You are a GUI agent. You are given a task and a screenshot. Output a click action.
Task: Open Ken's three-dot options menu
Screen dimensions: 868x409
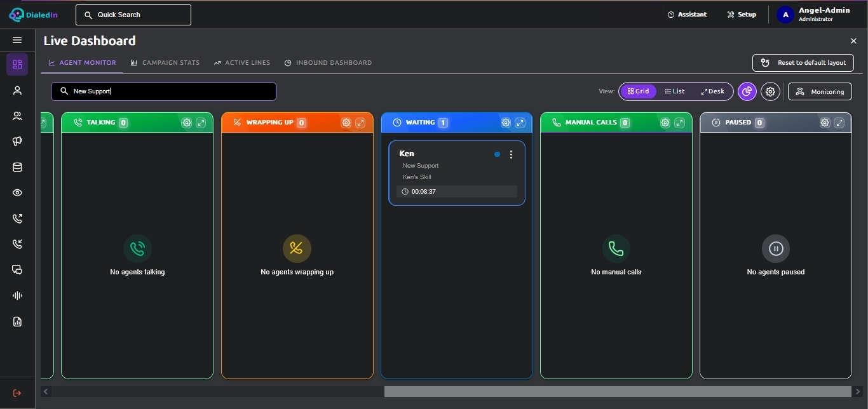[511, 154]
